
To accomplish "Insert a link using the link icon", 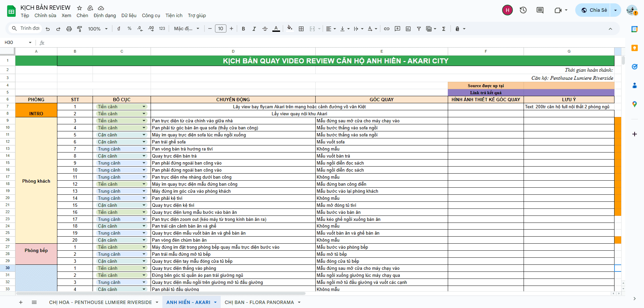I will (x=387, y=29).
